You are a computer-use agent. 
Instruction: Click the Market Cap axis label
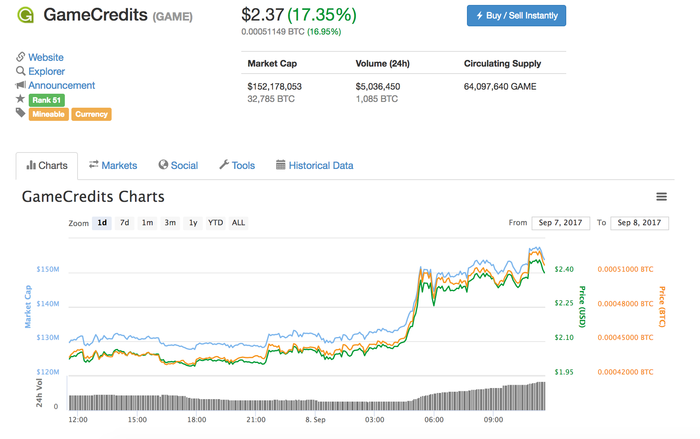(x=28, y=307)
